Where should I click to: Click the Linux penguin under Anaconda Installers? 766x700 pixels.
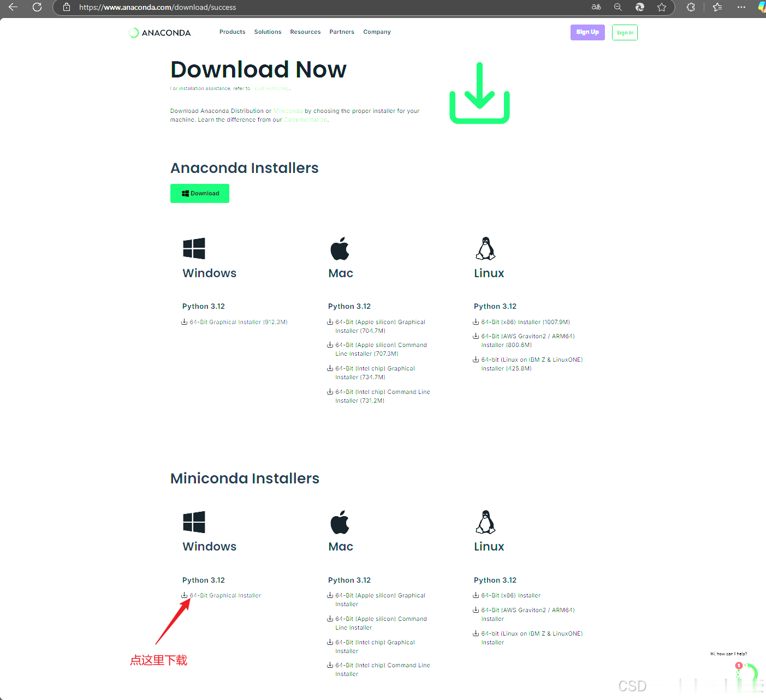(485, 249)
